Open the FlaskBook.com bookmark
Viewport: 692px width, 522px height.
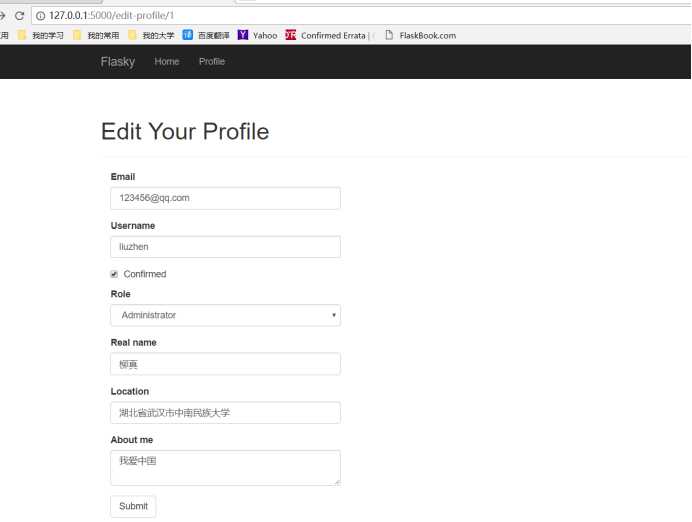tap(421, 35)
